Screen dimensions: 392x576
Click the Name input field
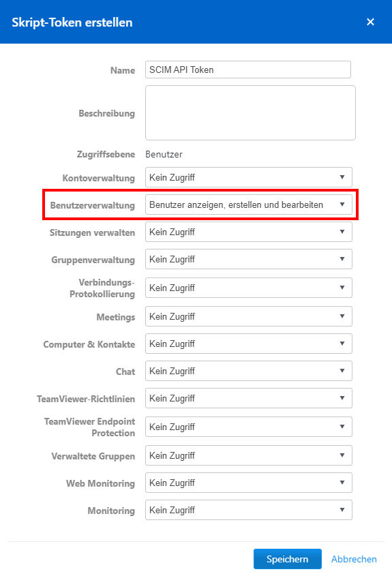tap(248, 70)
